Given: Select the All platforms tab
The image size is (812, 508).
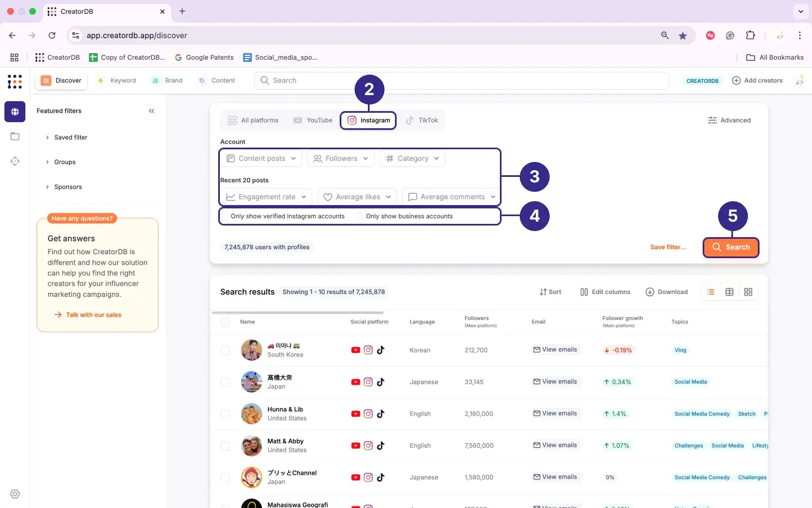Looking at the screenshot, I should pyautogui.click(x=253, y=121).
